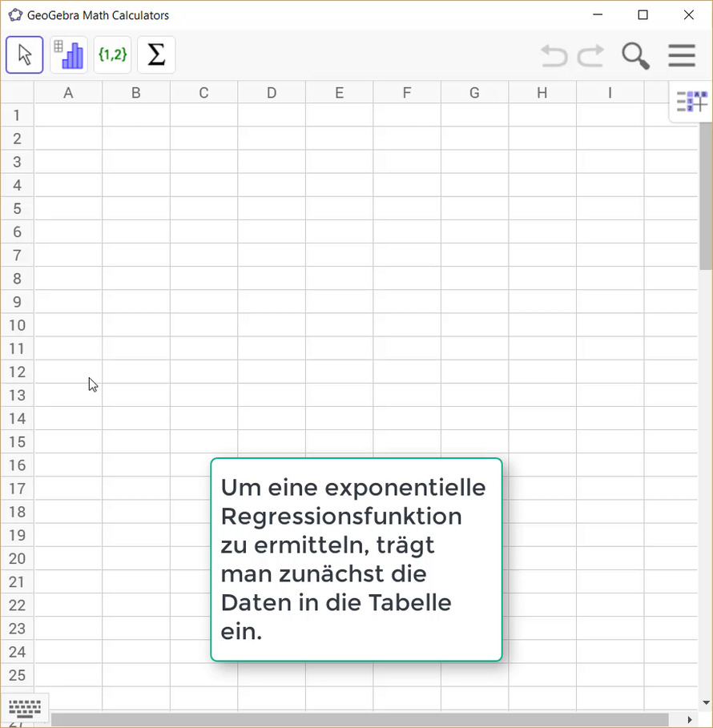Select the Create List {1,2} tool
This screenshot has width=713, height=728.
point(112,55)
